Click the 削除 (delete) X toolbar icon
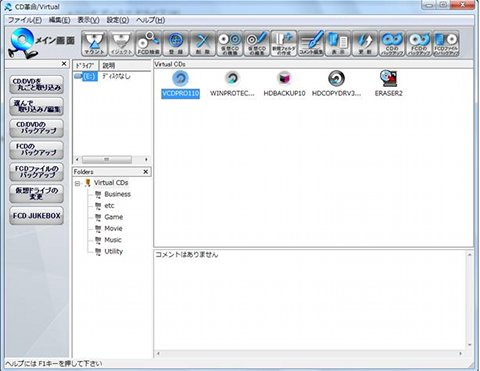The width and height of the screenshot is (480, 371). click(203, 43)
